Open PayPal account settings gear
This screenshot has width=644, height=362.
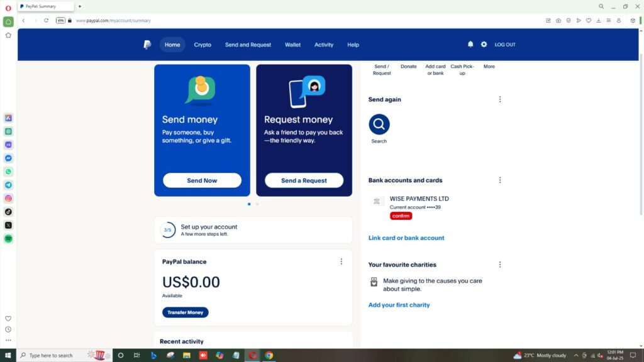coord(484,45)
